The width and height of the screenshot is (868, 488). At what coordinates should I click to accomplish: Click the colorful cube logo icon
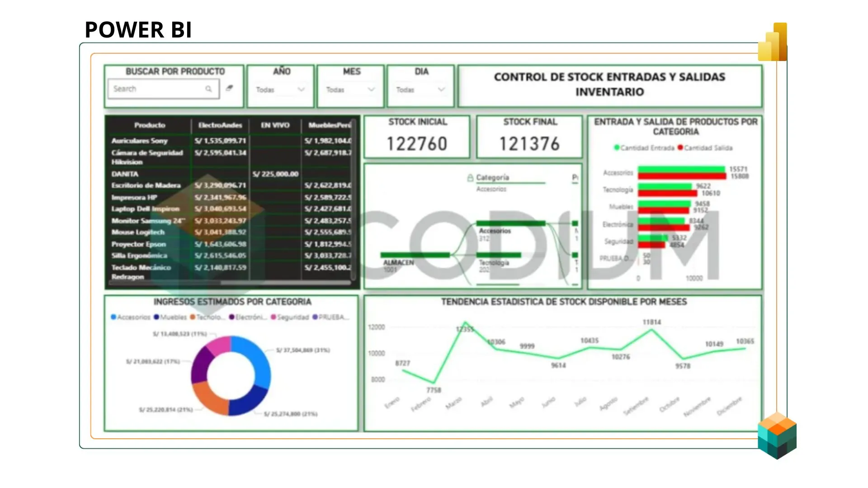coord(777,435)
